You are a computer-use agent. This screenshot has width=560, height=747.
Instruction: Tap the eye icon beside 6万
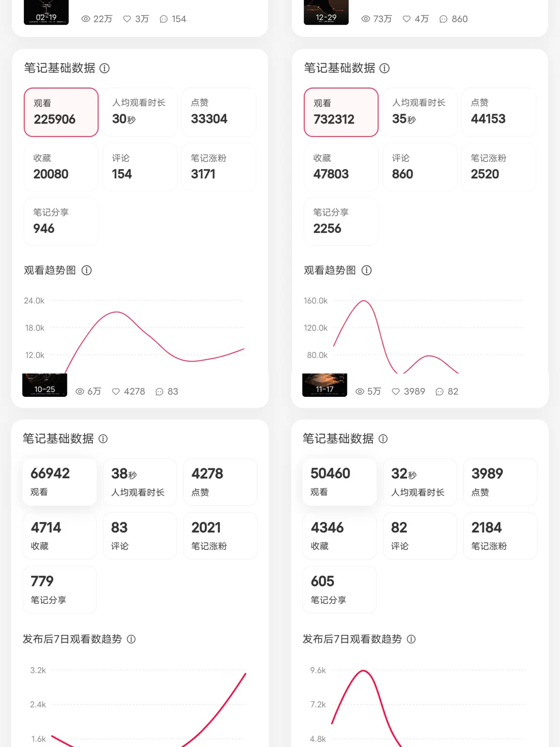pos(80,391)
